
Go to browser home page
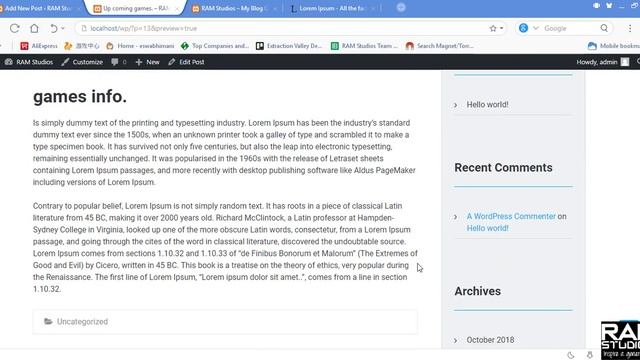34,28
